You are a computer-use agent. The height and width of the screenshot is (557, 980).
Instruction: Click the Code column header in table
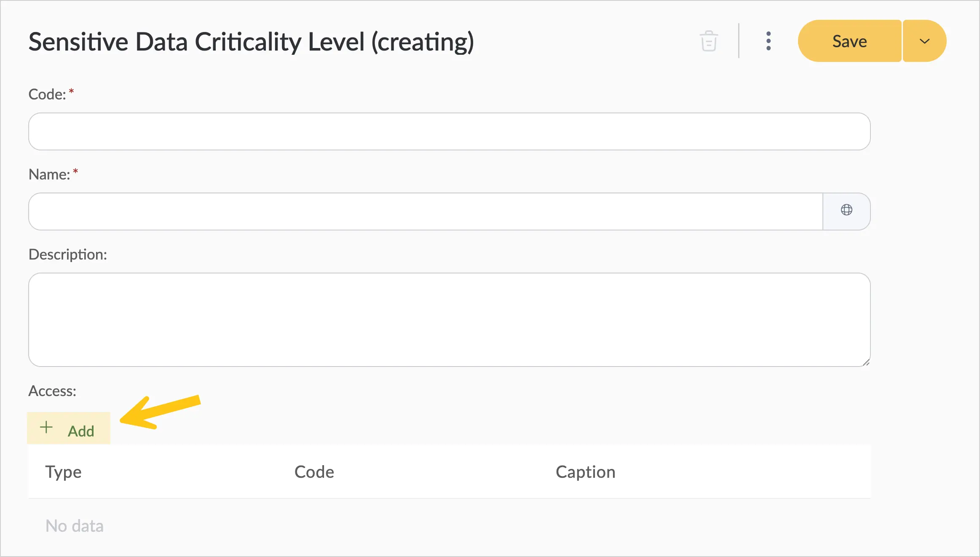click(x=314, y=472)
